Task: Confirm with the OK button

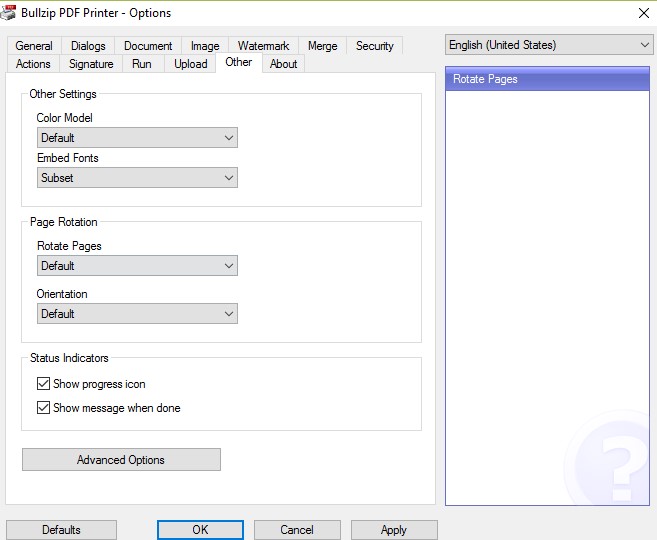Action: click(200, 530)
